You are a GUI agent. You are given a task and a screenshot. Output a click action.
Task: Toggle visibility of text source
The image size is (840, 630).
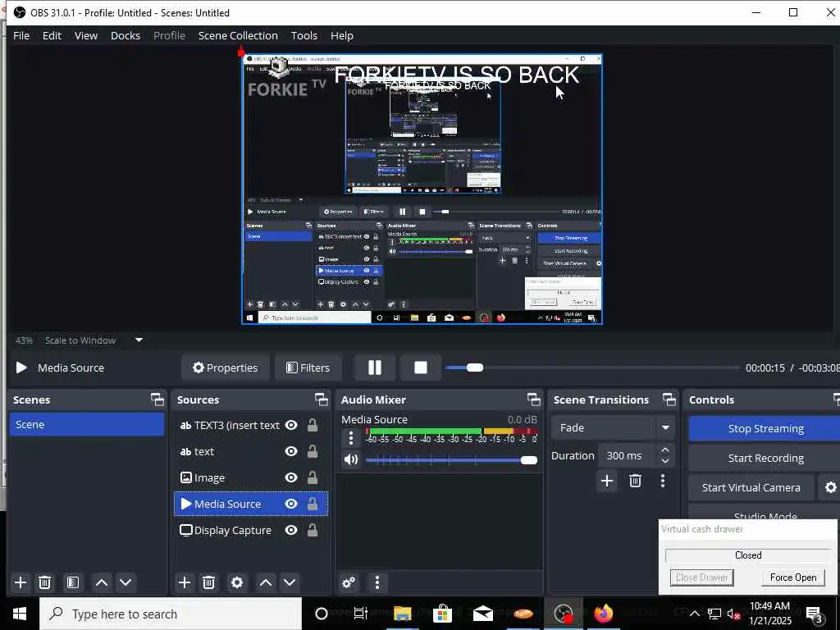291,452
